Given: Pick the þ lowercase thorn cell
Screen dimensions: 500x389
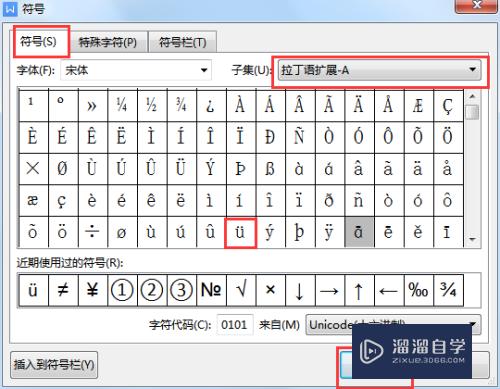Looking at the screenshot, I should 300,232.
